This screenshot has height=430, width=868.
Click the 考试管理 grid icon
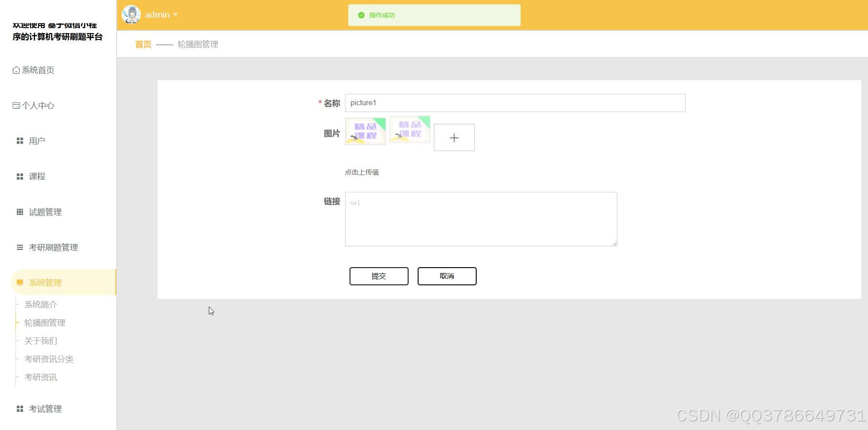click(x=20, y=408)
